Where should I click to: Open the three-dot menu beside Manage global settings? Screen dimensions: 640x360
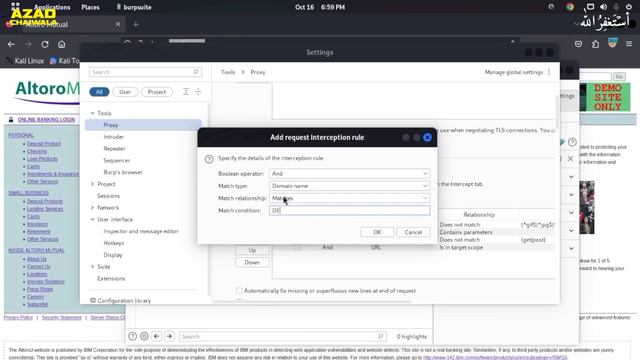click(549, 72)
